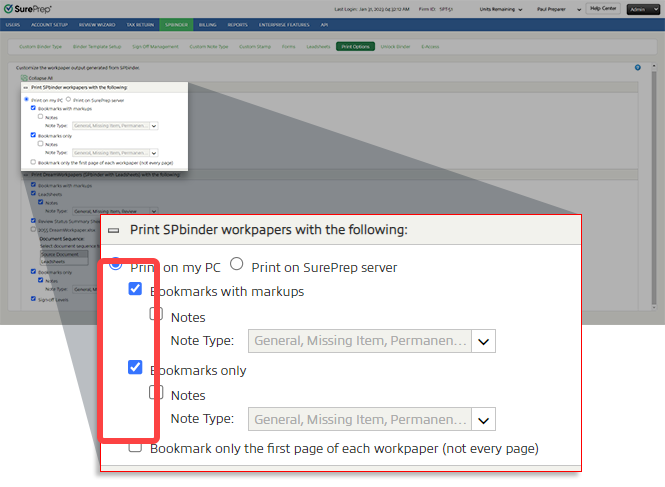This screenshot has width=665, height=487.
Task: Select Print on SurePrep server in enlarged panel
Action: [237, 266]
